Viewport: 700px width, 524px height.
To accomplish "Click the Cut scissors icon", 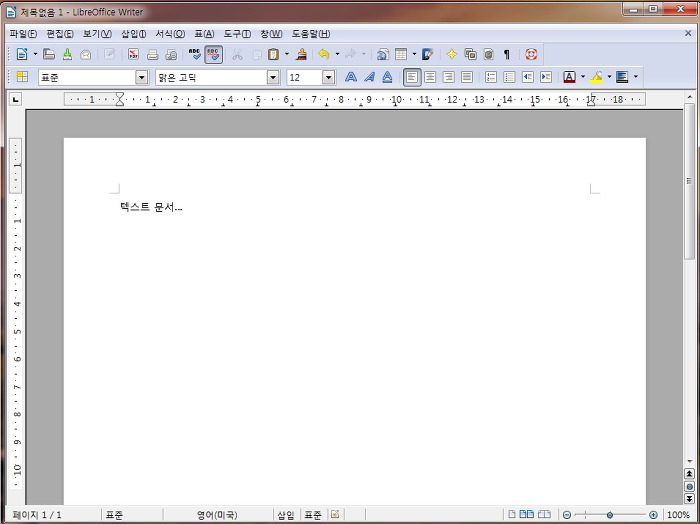I will click(x=237, y=54).
